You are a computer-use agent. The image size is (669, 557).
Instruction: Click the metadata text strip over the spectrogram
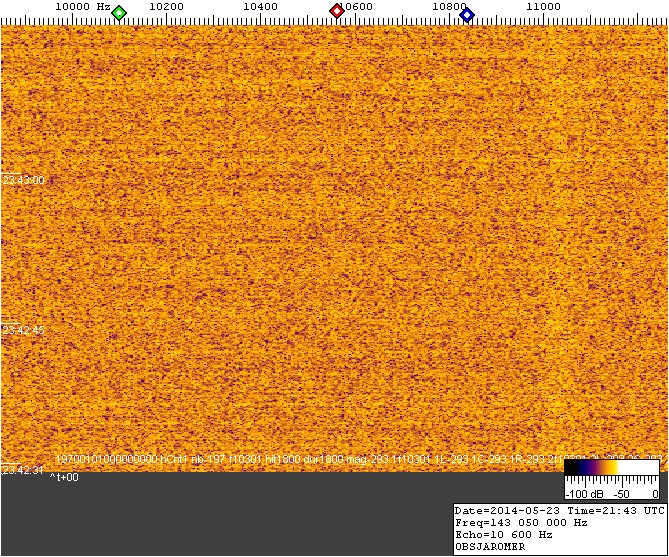(300, 459)
